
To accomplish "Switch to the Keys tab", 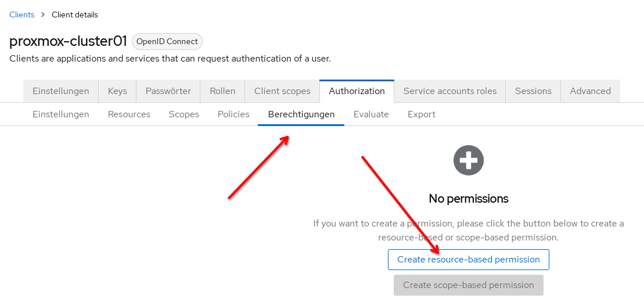I will (x=117, y=91).
